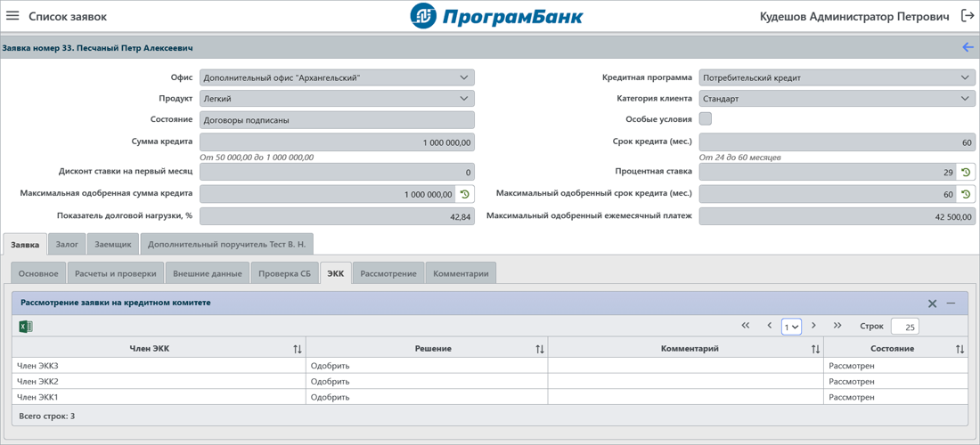Close the committee review panel with the X icon
Screen dimensions: 980x445
[932, 303]
